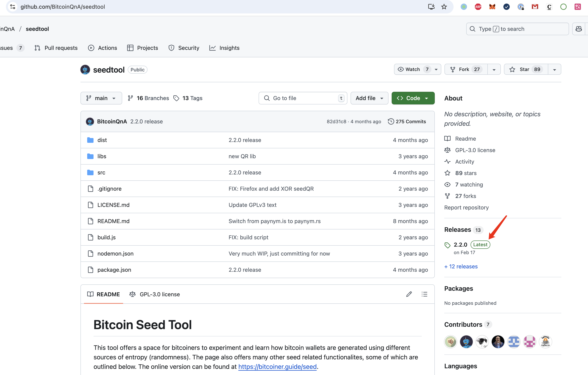View 16 Branches

[148, 98]
